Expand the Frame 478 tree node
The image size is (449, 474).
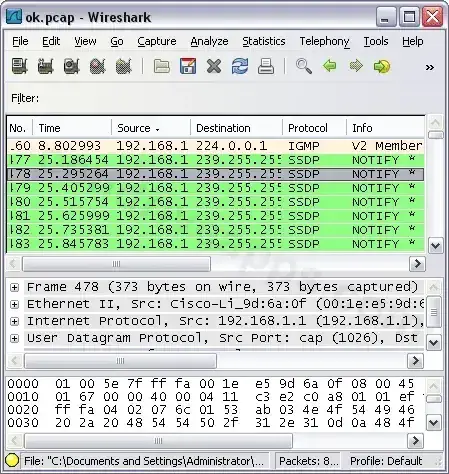click(14, 287)
